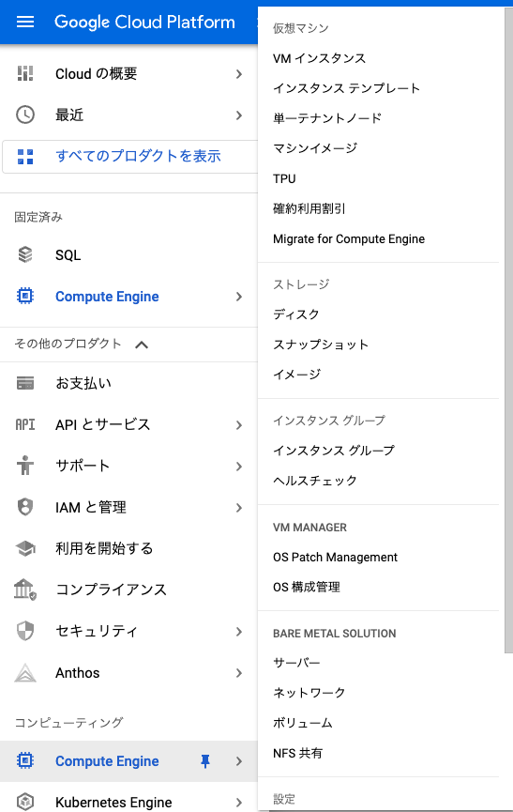Click the Kubernetes Engine hexagon icon
The height and width of the screenshot is (812, 513).
[25, 802]
